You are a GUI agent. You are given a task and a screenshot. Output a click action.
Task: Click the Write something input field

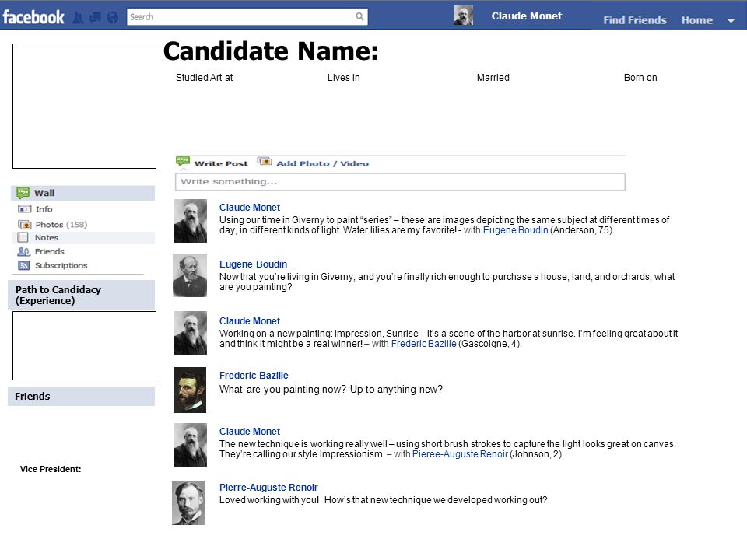point(400,182)
